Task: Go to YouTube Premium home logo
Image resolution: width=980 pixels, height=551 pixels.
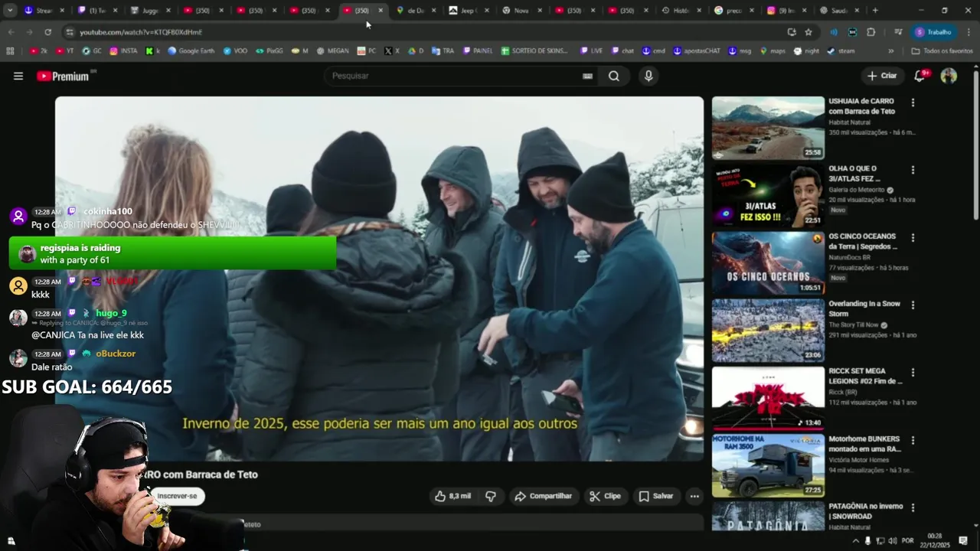Action: pos(63,76)
